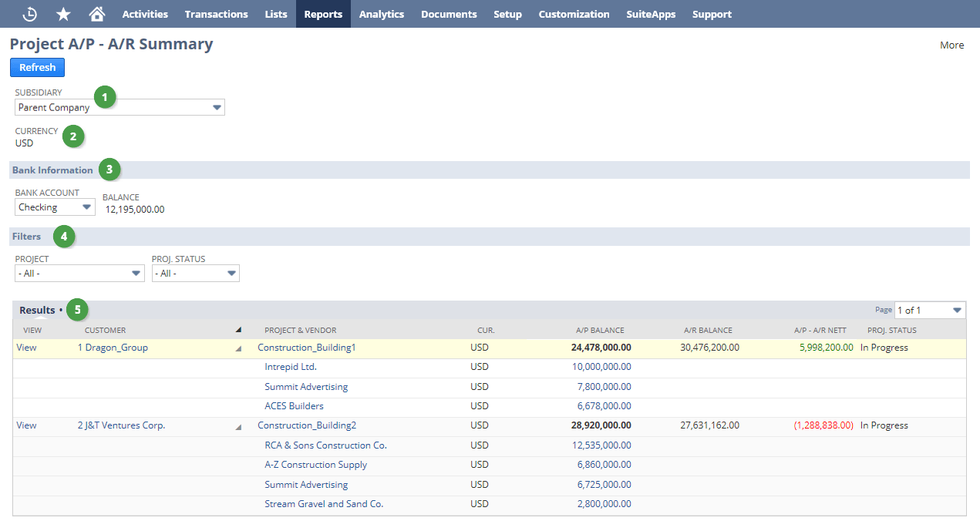This screenshot has width=980, height=521.
Task: Open the Customization menu
Action: pyautogui.click(x=574, y=14)
